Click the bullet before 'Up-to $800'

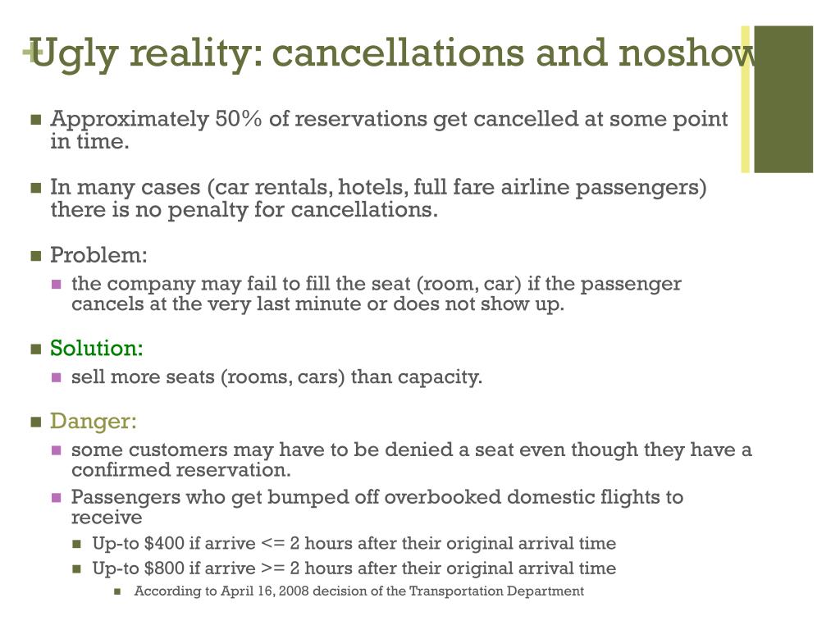coord(76,568)
